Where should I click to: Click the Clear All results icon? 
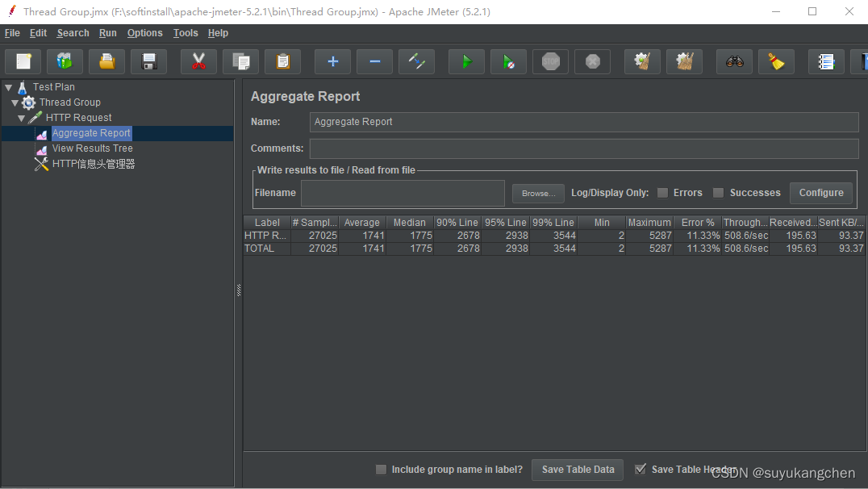[685, 61]
